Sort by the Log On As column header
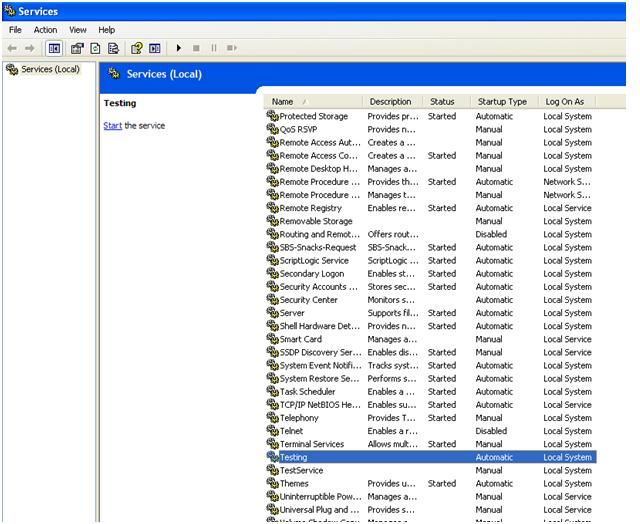Screen dimensions: 640x524 coord(565,102)
